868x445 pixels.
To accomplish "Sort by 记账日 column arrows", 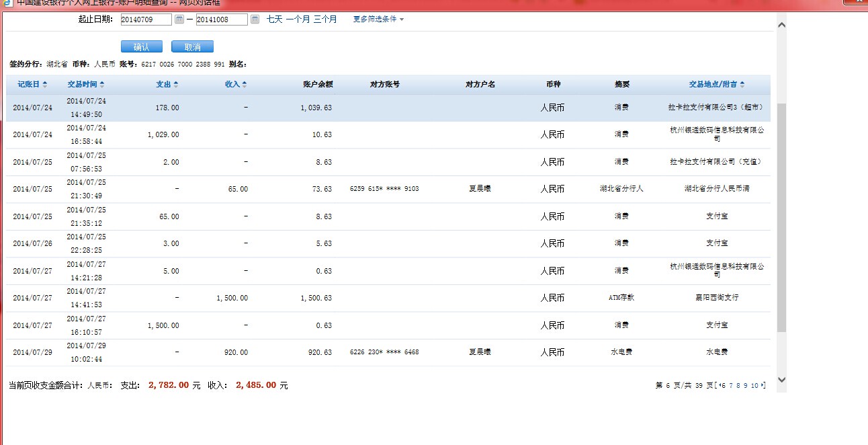I will pos(45,85).
